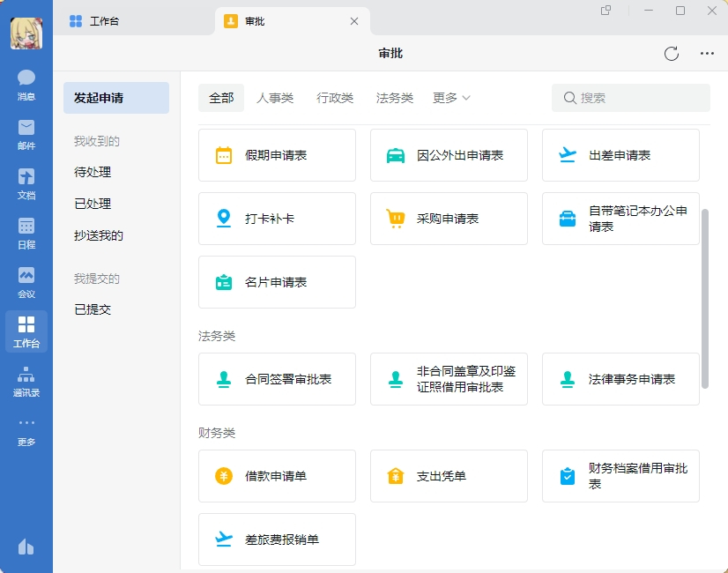Image resolution: width=728 pixels, height=573 pixels.
Task: Click inside the search input field
Action: 631,98
